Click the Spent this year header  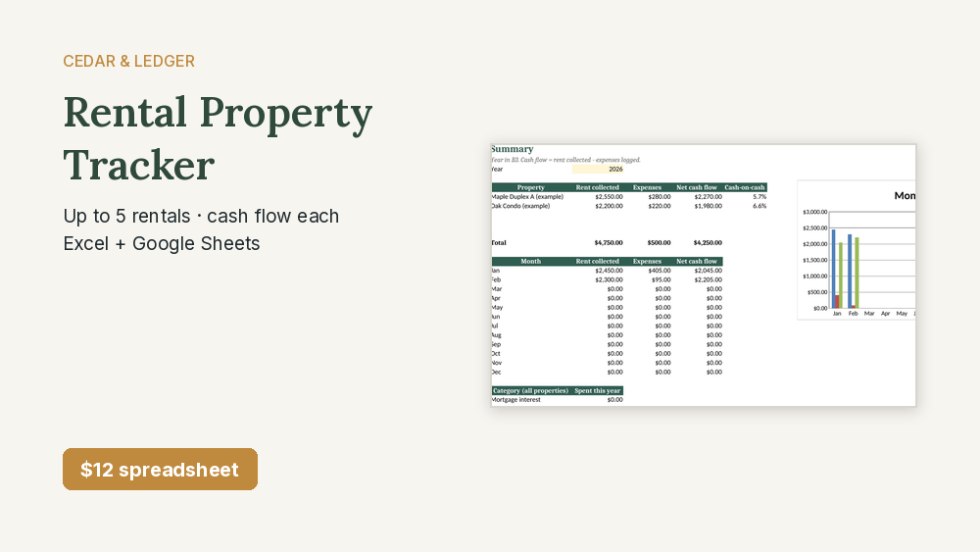click(598, 390)
